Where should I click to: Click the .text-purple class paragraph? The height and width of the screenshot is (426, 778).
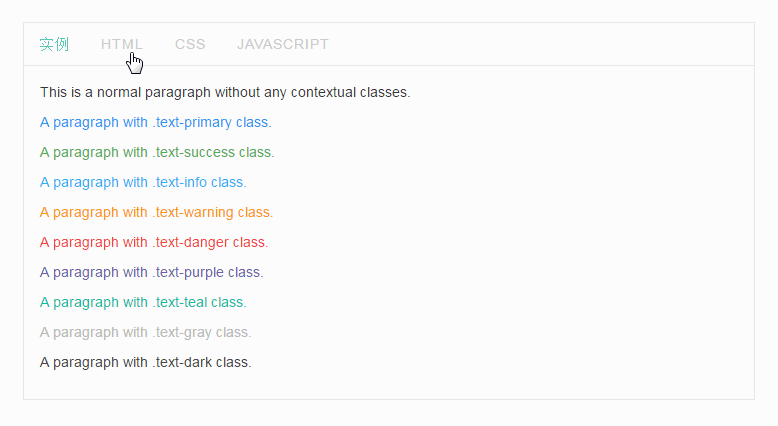point(151,272)
